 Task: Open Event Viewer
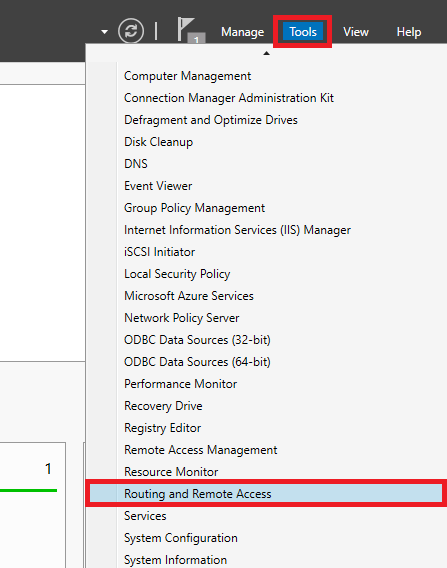pyautogui.click(x=158, y=186)
